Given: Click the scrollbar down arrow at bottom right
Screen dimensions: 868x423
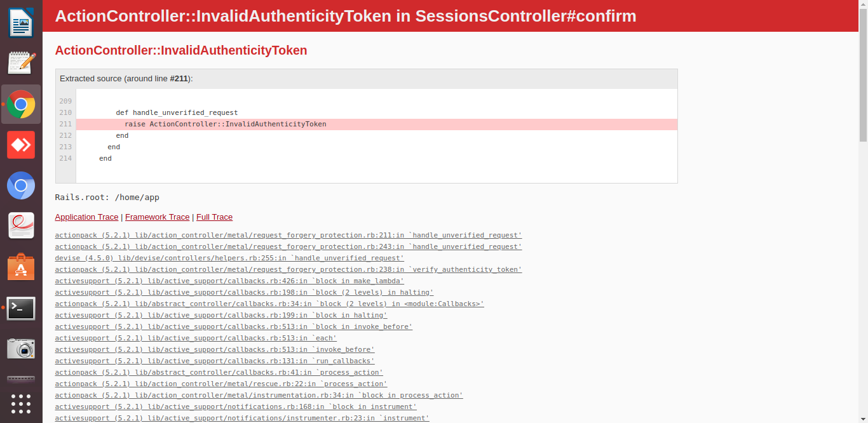Looking at the screenshot, I should point(862,419).
